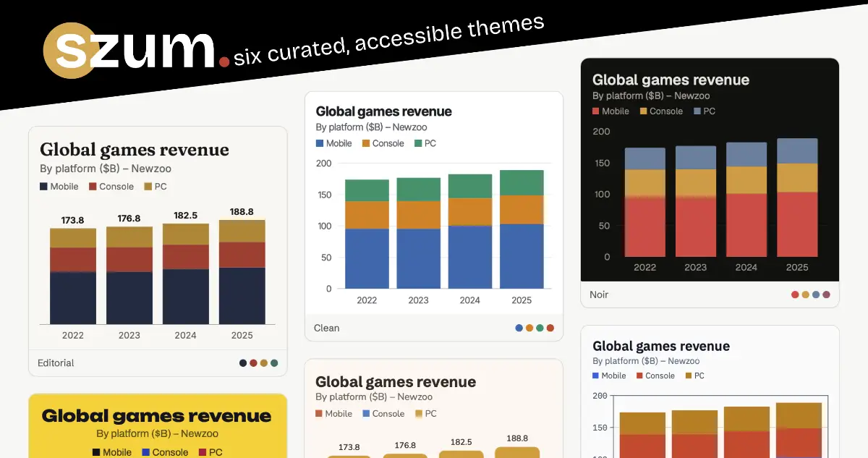Click the 2024 bar in Noir chart
Screen dimensions: 868x458
pos(746,200)
